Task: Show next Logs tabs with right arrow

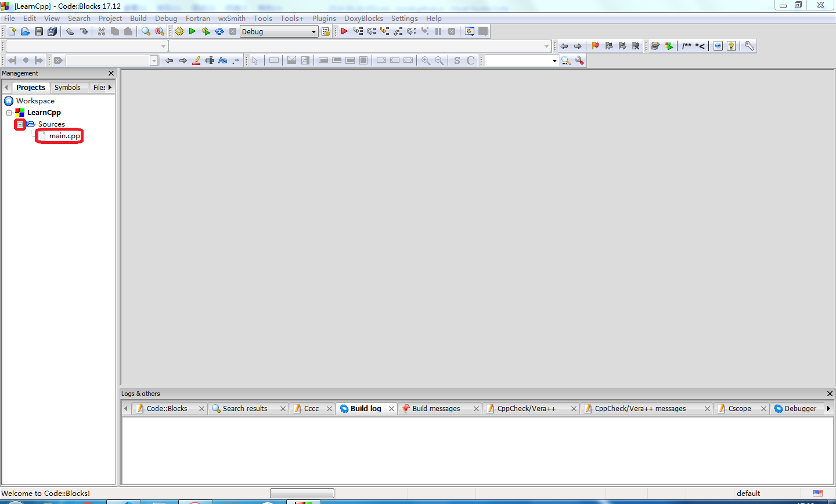Action: 828,409
